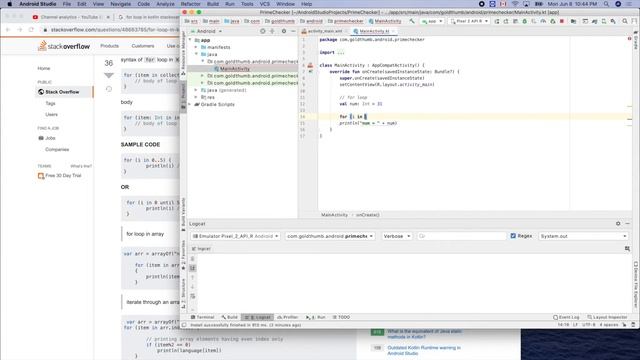Hide the Logcat panel with minus icon

[x=627, y=224]
